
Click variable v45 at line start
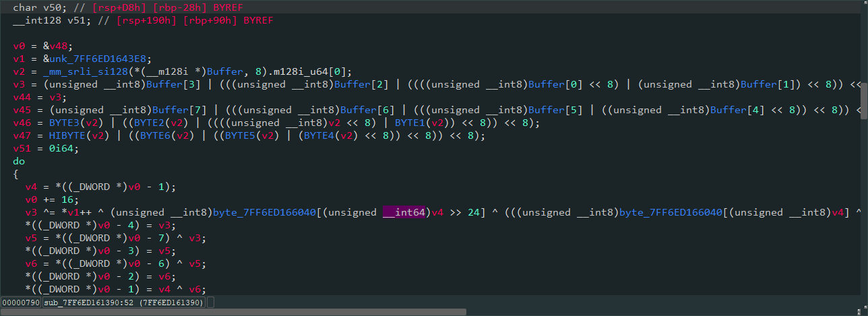click(21, 110)
